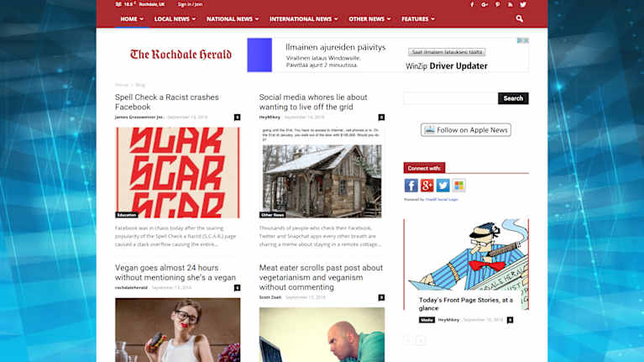Click the Follow on Apple News button

pos(466,130)
